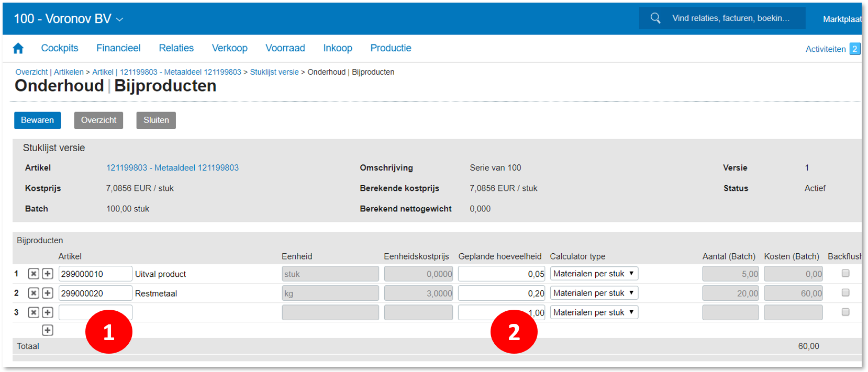
Task: Open Calculator type dropdown for row 1
Action: [594, 274]
